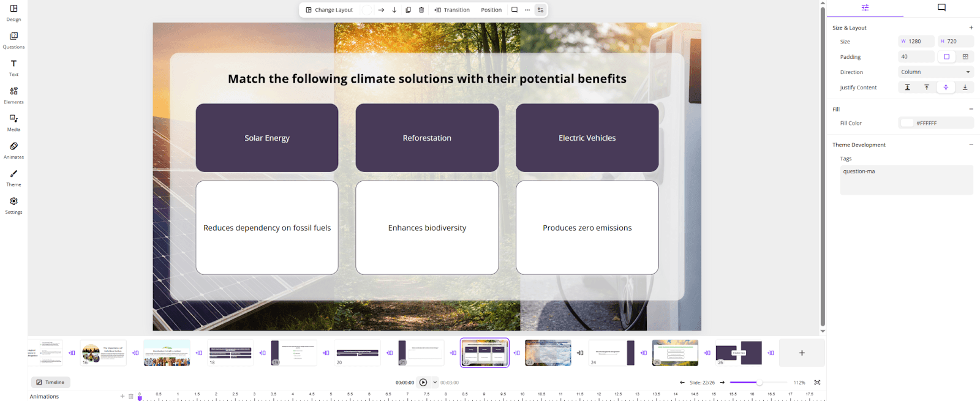Viewport: 980px width, 401px height.
Task: Click the duplicate slide icon in toolbar
Action: click(x=408, y=10)
